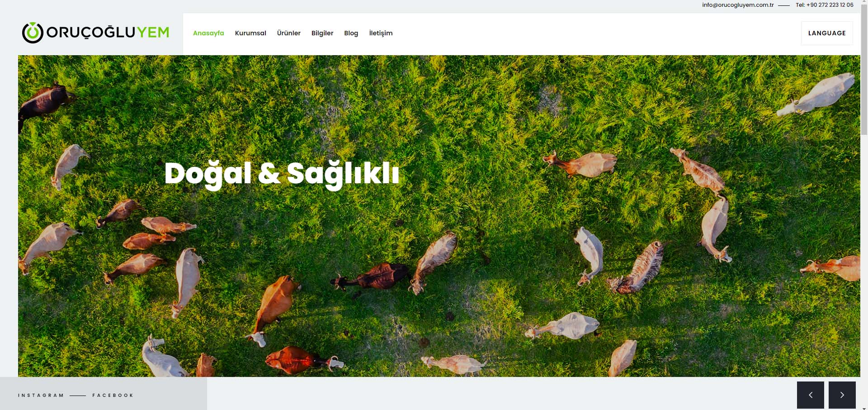Go to previous slide arrow
The height and width of the screenshot is (410, 868).
pos(810,395)
